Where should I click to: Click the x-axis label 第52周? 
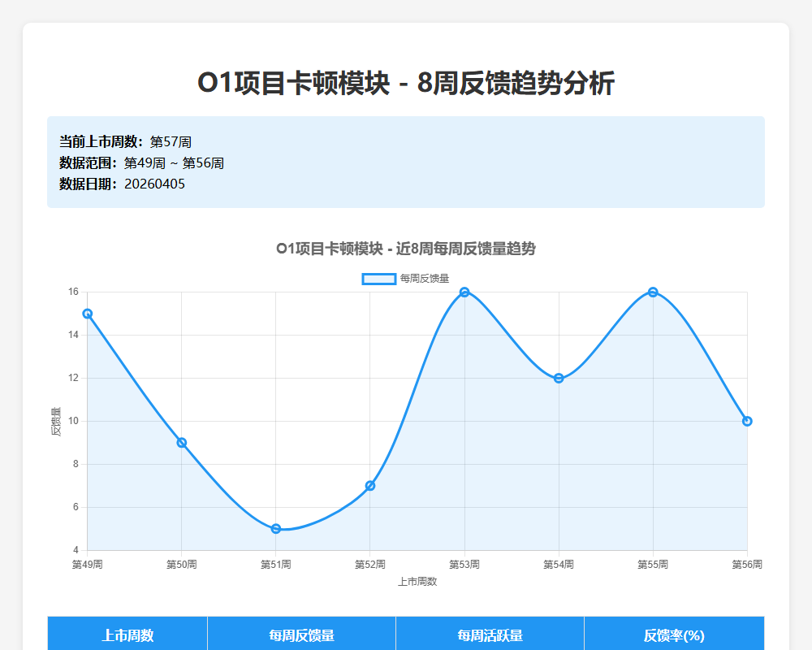(370, 565)
